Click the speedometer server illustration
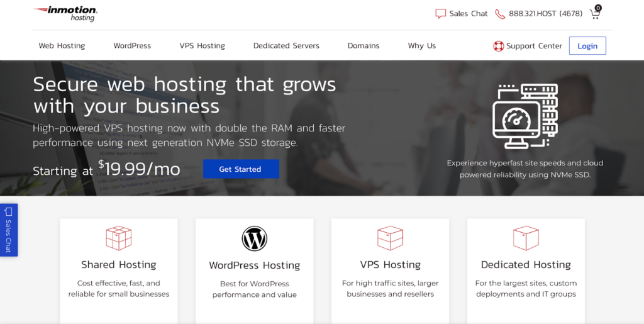The height and width of the screenshot is (324, 644). (525, 116)
